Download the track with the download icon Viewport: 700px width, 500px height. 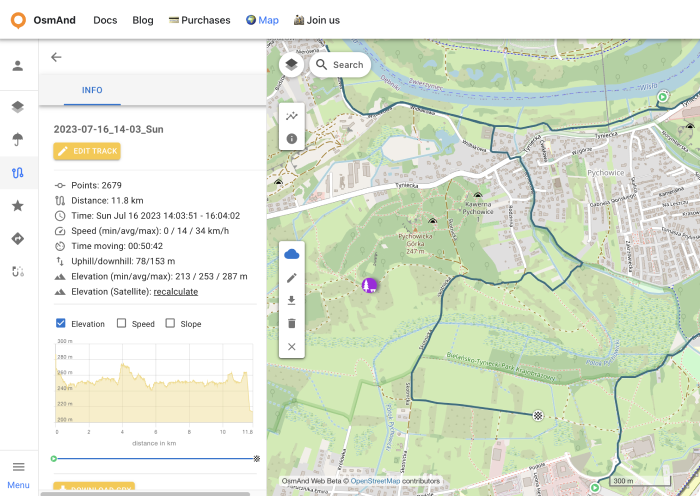point(292,300)
